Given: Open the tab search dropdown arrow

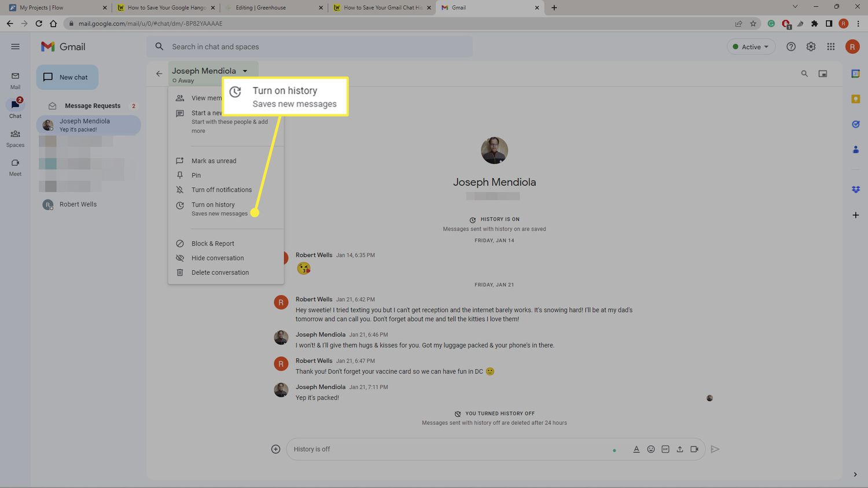Looking at the screenshot, I should click(795, 7).
